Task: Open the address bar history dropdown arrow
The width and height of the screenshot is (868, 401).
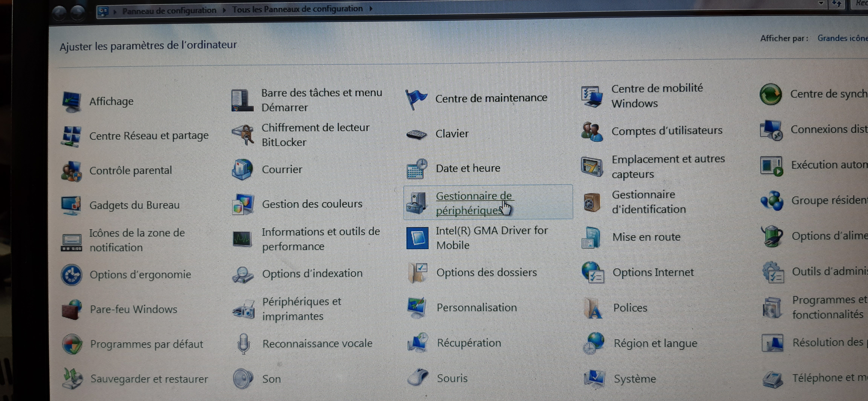Action: pyautogui.click(x=821, y=3)
